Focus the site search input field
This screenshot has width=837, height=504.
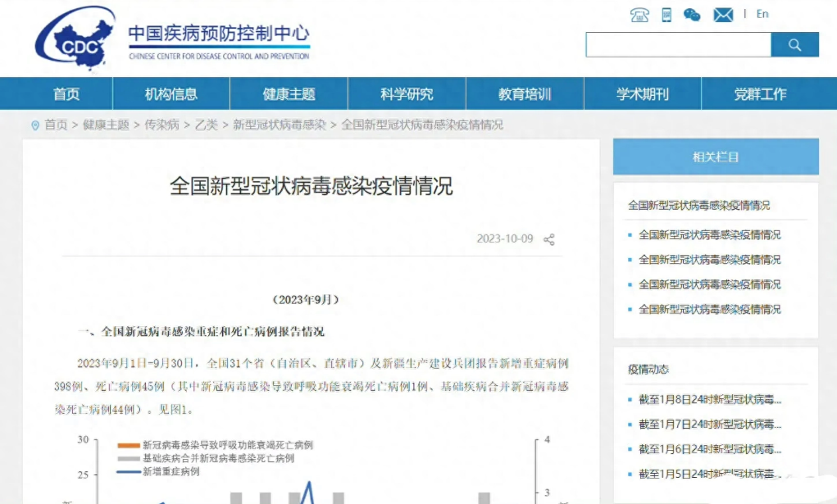[x=678, y=45]
